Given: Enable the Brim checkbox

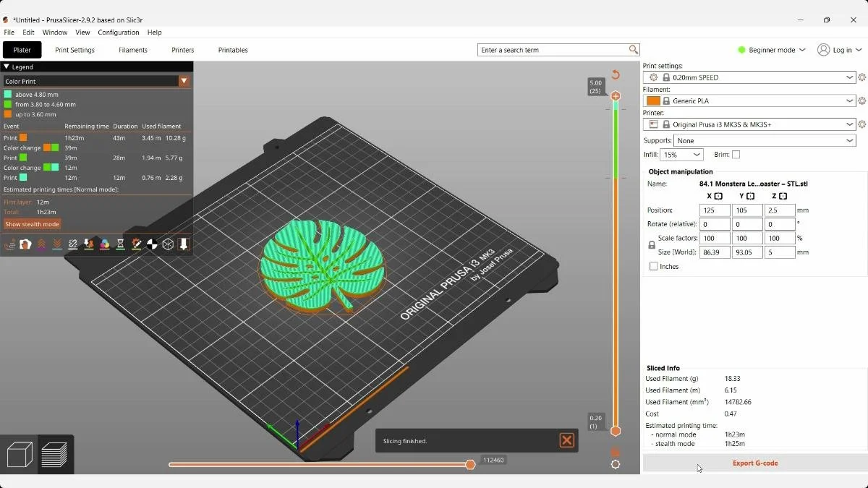Looking at the screenshot, I should click(x=736, y=155).
